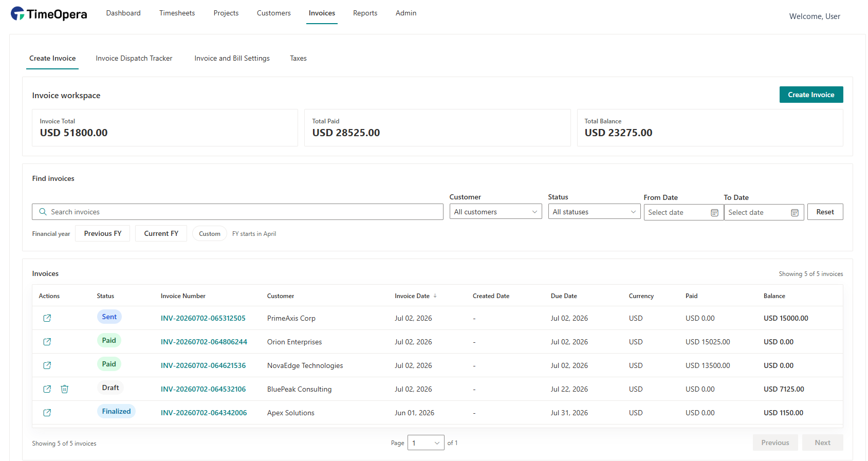Image resolution: width=868 pixels, height=461 pixels.
Task: Open invoice INV-20260702-064806244
Action: coord(204,342)
